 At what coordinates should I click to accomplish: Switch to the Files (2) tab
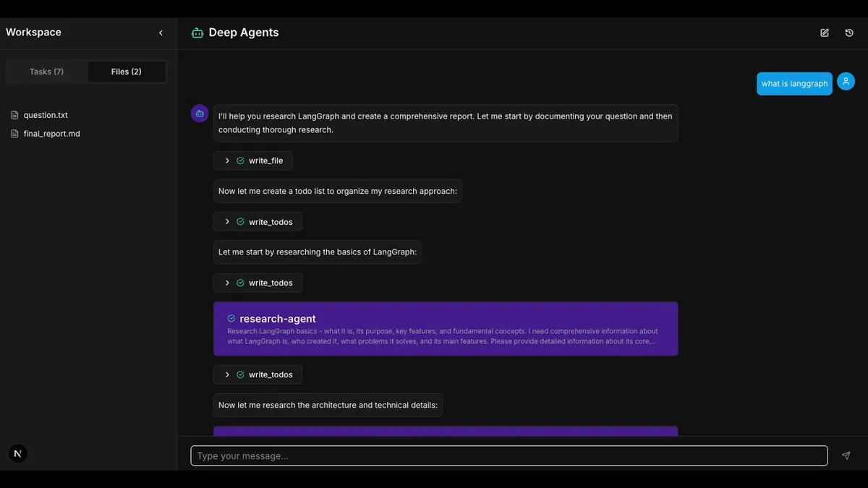click(x=127, y=72)
